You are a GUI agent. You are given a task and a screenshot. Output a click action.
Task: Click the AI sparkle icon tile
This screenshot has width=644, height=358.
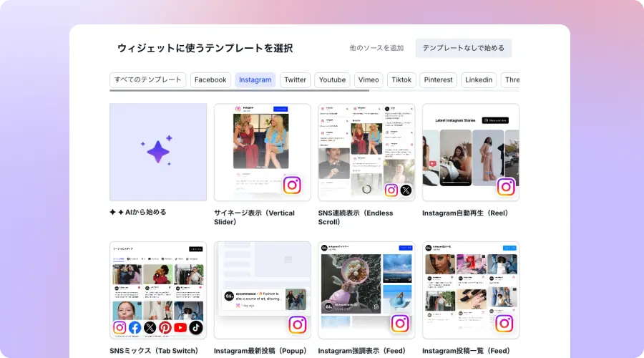click(x=157, y=152)
